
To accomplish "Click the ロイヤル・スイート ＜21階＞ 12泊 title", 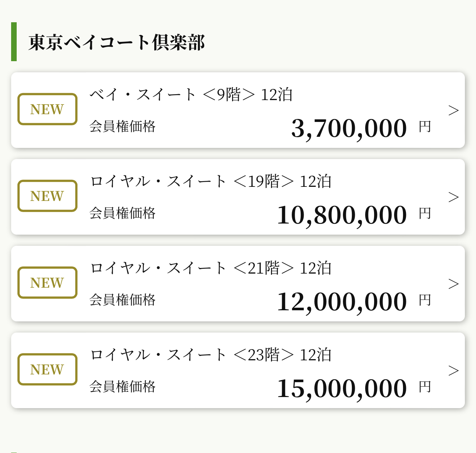I will (x=210, y=268).
